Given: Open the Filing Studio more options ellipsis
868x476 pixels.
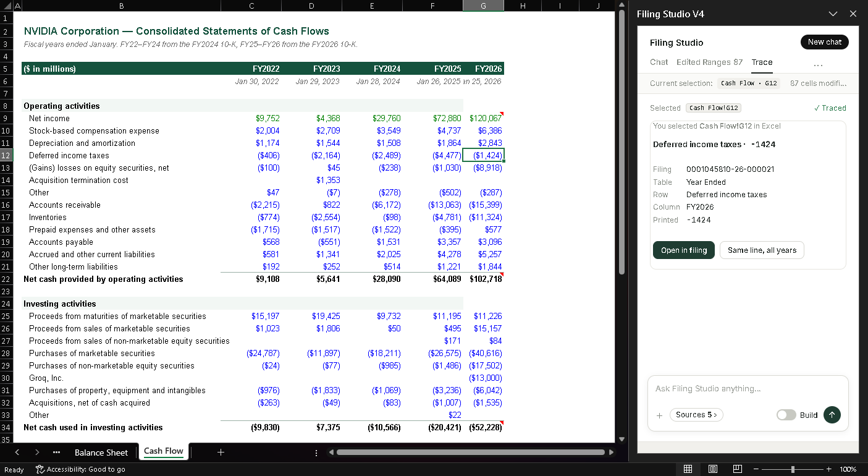Looking at the screenshot, I should click(x=818, y=63).
